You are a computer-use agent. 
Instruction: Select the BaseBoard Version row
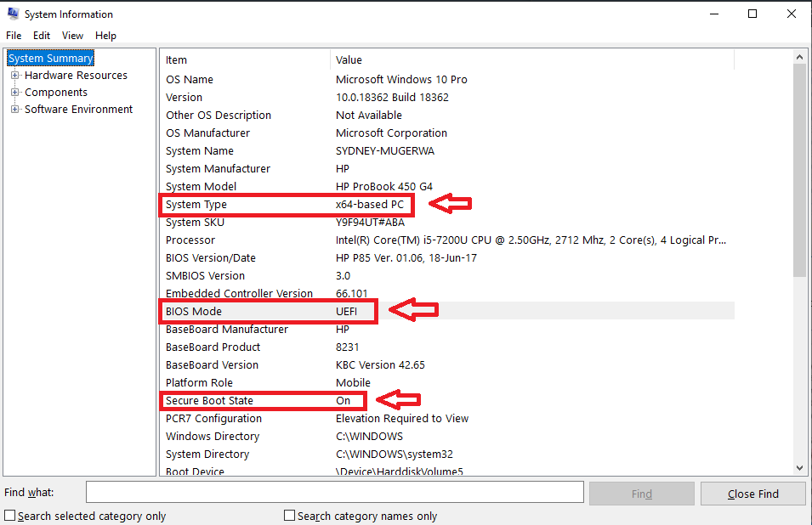click(x=448, y=365)
